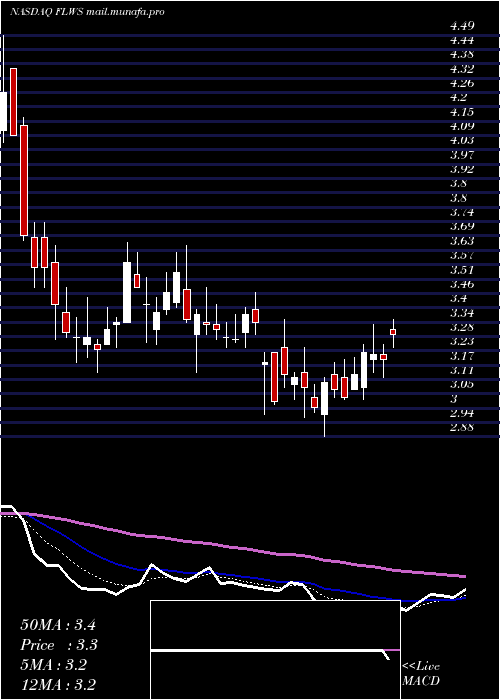500x700 pixels.
Task: Click the 4.2 price axis label
Action: tap(458, 97)
